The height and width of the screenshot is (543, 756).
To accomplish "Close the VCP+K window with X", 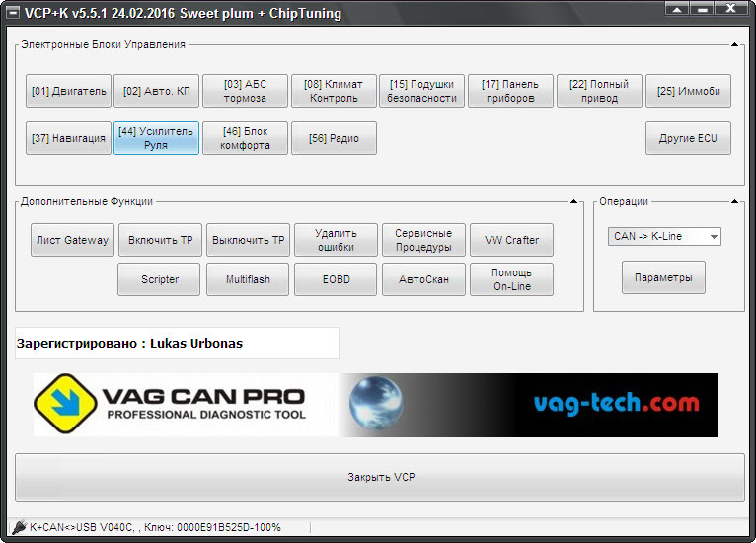I will point(731,8).
